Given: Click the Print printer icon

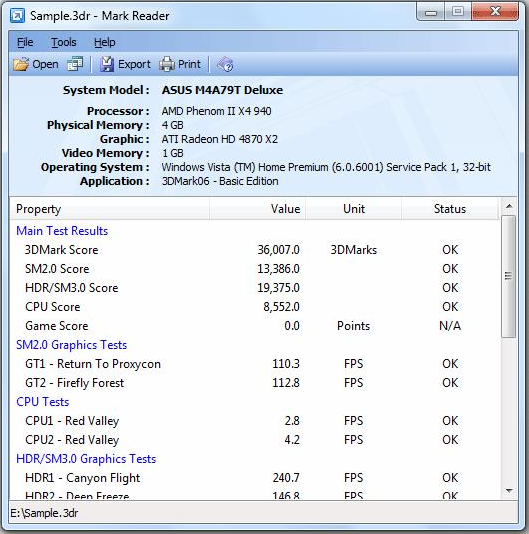Looking at the screenshot, I should pos(167,64).
